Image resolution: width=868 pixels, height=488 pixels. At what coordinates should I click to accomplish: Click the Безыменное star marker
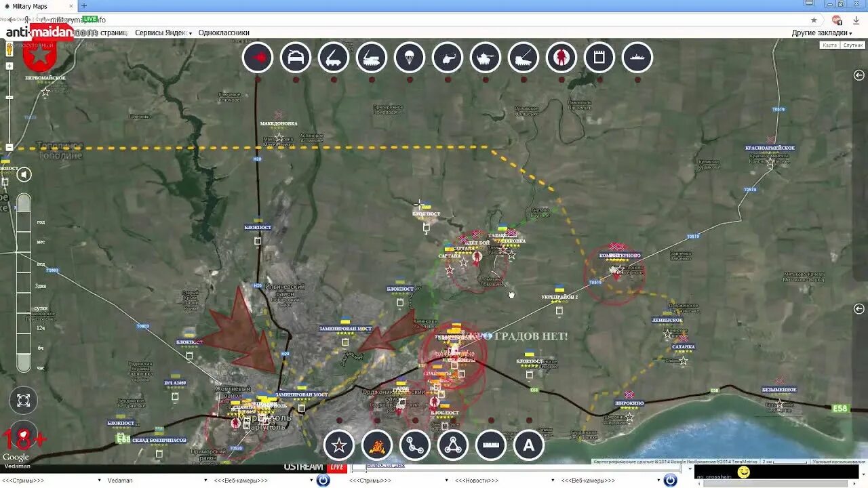pos(780,404)
